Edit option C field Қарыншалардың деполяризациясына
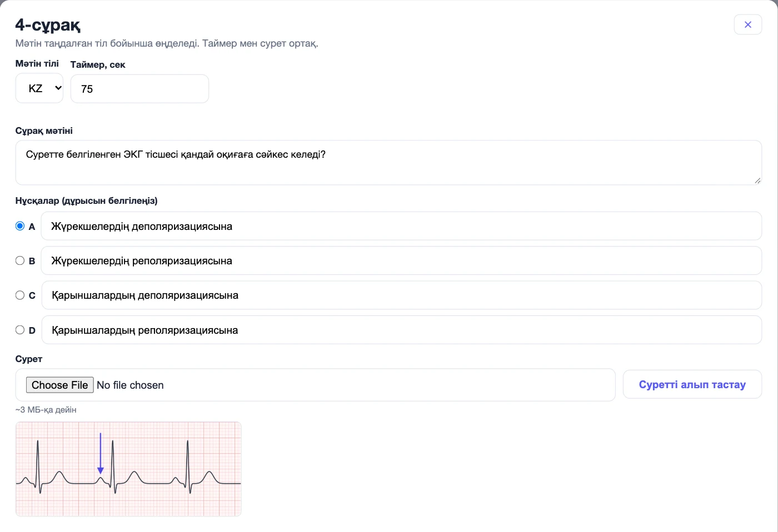The height and width of the screenshot is (532, 778). [x=401, y=295]
